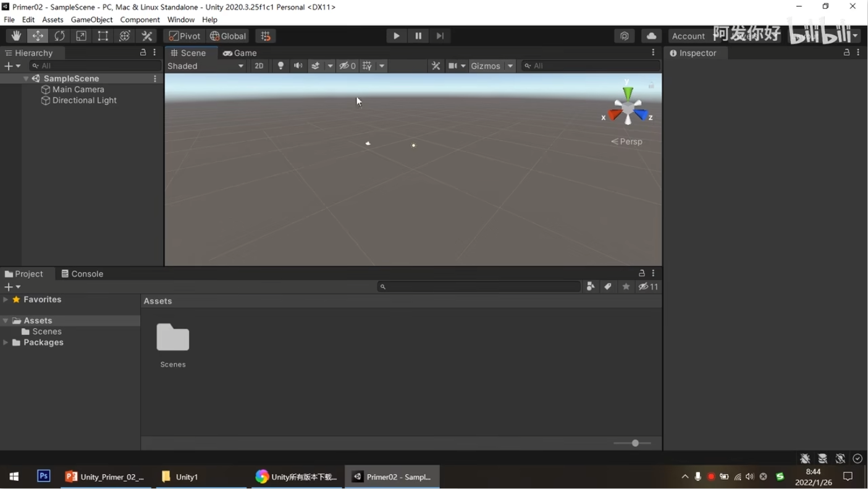Click the Hierarchy search field
Image resolution: width=868 pixels, height=489 pixels.
[95, 66]
